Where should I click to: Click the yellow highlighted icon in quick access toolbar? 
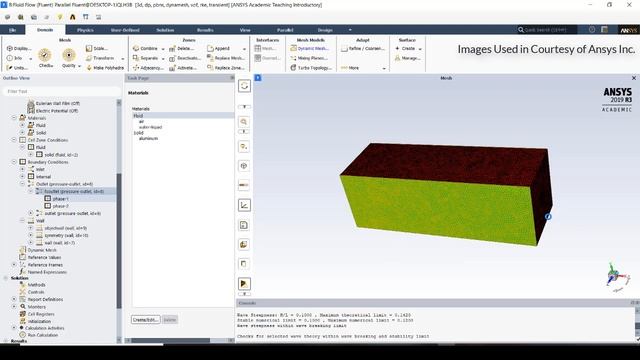[60, 17]
